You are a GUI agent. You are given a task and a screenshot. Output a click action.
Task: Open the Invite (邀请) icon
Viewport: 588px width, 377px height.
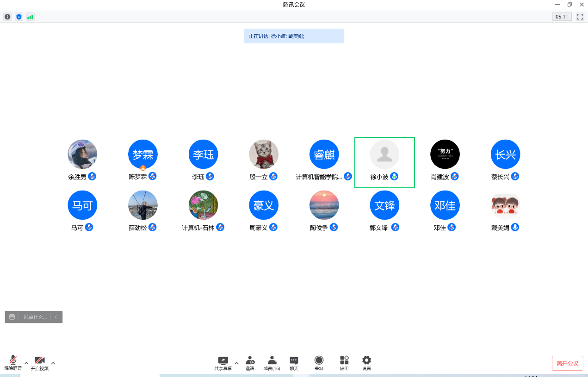tap(250, 363)
